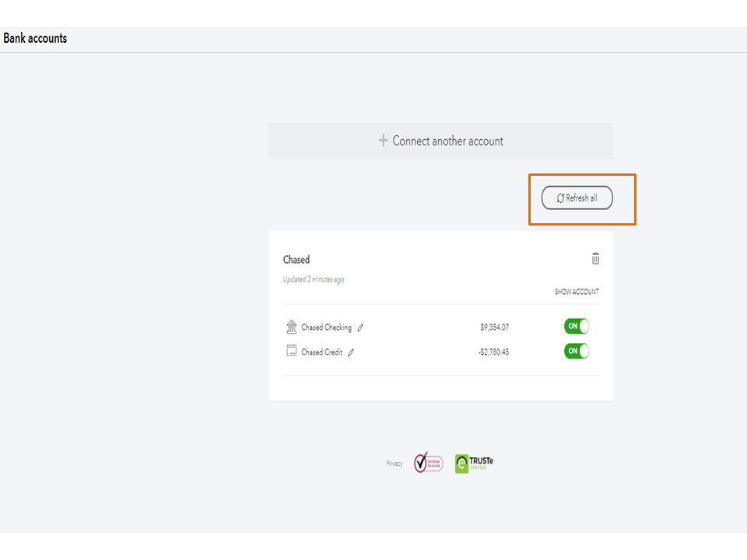Click the credit card icon beside Chased Credit

pos(292,351)
